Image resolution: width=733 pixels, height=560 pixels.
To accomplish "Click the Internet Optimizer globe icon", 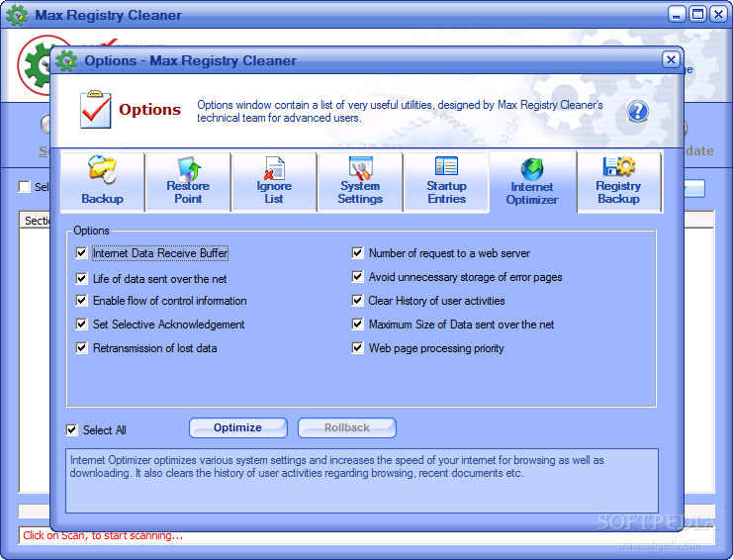I will point(532,169).
